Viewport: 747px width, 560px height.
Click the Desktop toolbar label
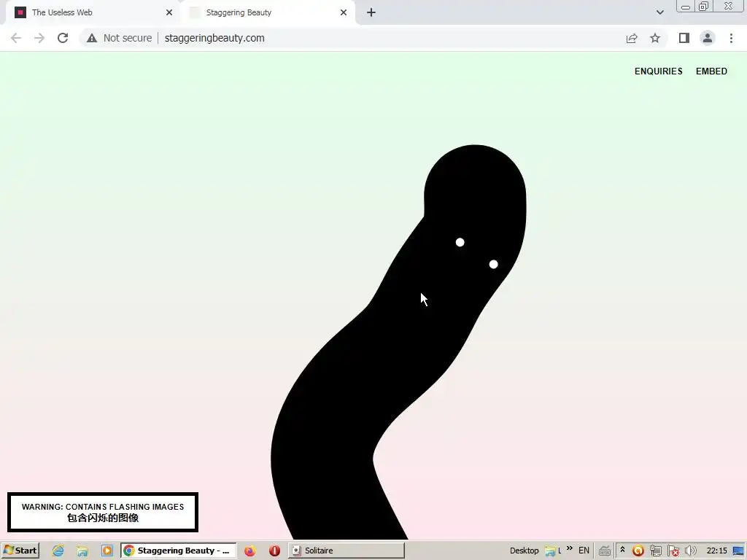524,551
